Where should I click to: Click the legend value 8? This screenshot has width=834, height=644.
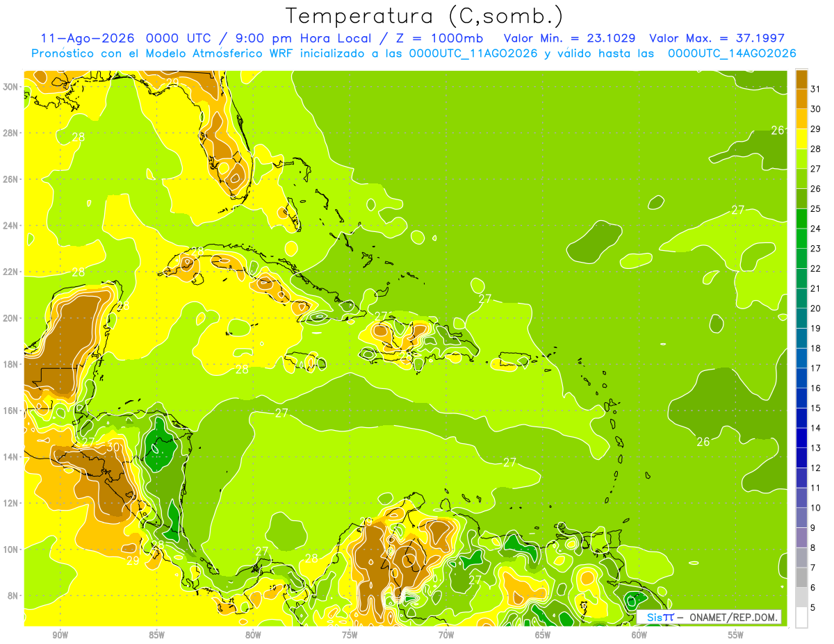(812, 547)
